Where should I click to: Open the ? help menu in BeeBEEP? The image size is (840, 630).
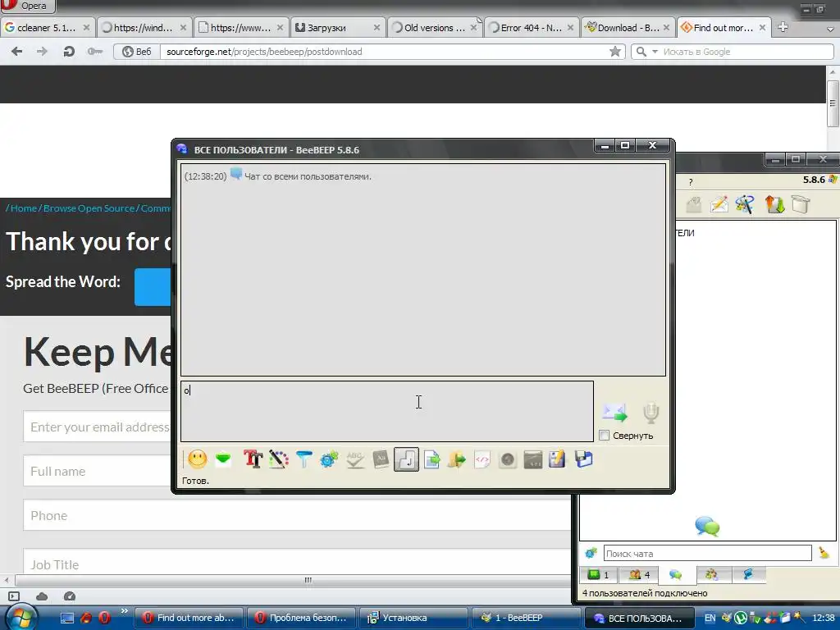(691, 182)
